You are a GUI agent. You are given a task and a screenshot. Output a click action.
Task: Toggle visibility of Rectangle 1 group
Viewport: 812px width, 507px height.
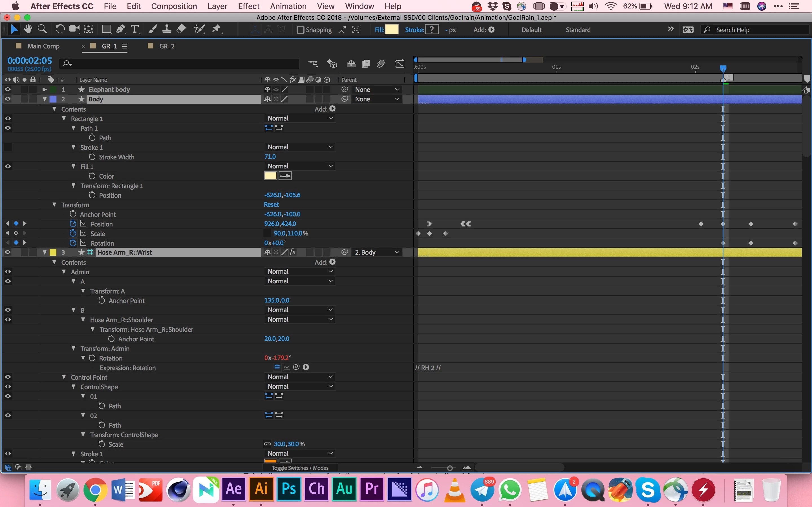(x=8, y=118)
